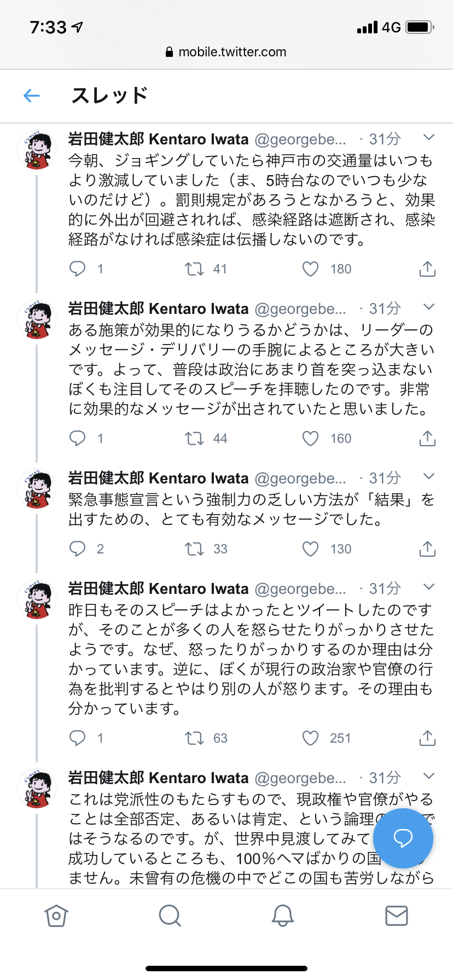Viewport: 453px width, 980px height.
Task: Tap the avatar on the second tweet
Action: [37, 319]
